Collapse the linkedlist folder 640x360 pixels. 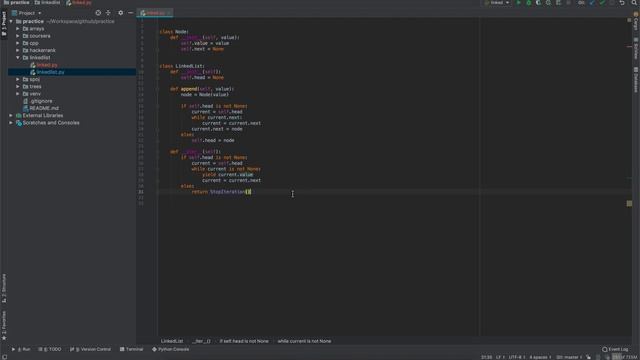pos(18,58)
